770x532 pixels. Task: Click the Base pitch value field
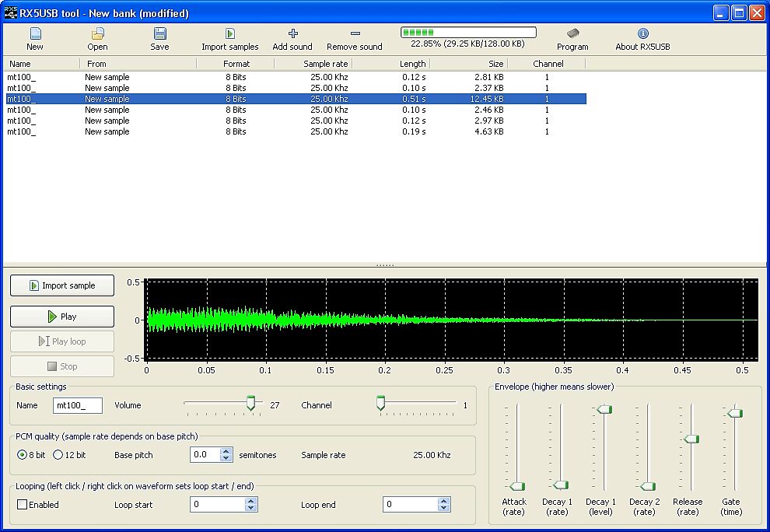click(x=205, y=455)
